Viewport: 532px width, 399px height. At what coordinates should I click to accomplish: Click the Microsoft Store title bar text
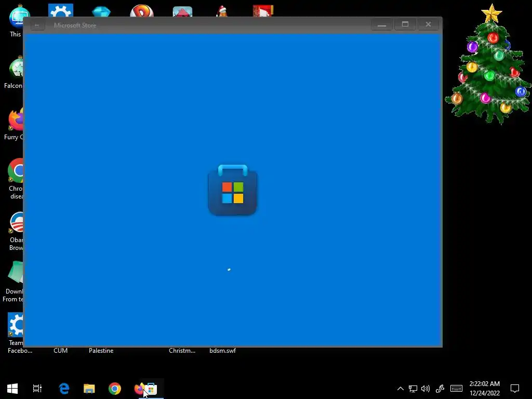click(x=75, y=25)
